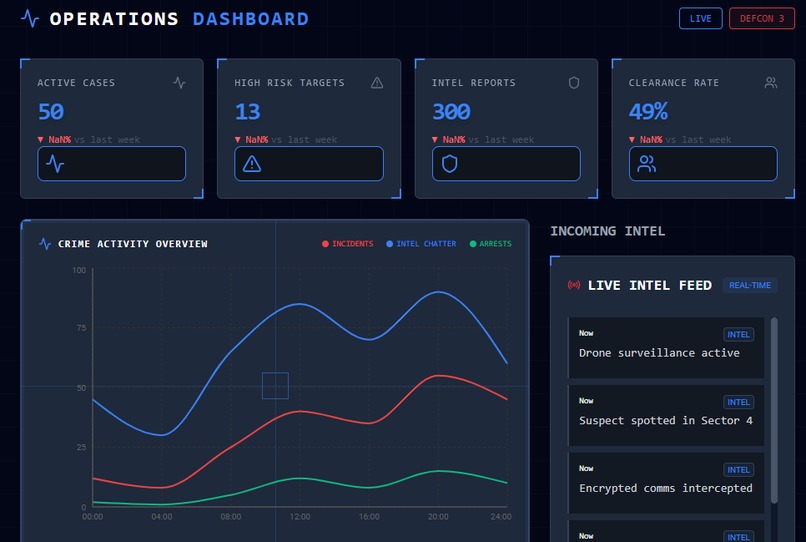Viewport: 806px width, 542px height.
Task: Click the 20:00 label on chart axis
Action: coord(438,516)
